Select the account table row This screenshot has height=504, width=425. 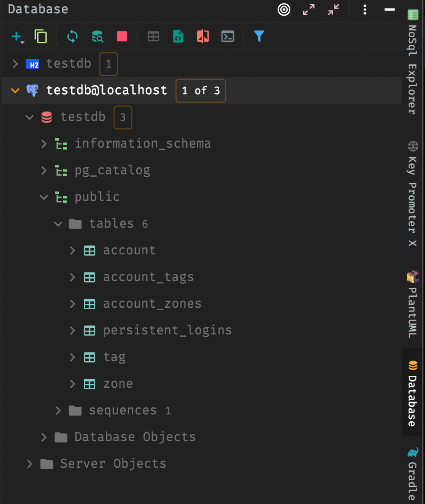[202, 251]
